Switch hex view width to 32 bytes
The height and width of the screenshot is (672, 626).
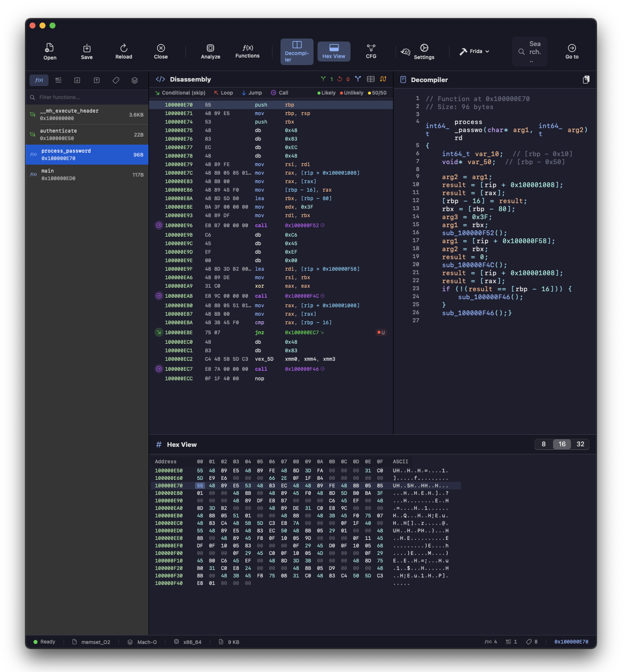tap(580, 444)
